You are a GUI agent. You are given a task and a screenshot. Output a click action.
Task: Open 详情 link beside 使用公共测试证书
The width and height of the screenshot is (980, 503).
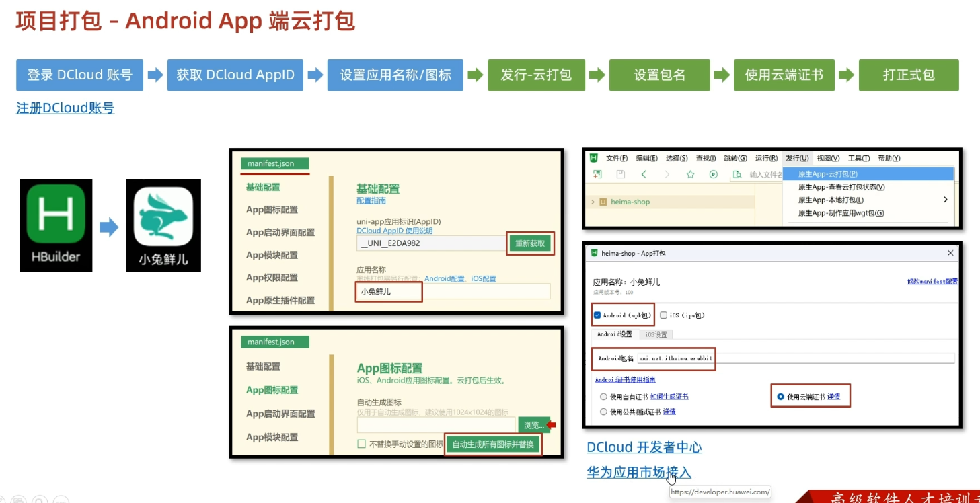click(669, 412)
